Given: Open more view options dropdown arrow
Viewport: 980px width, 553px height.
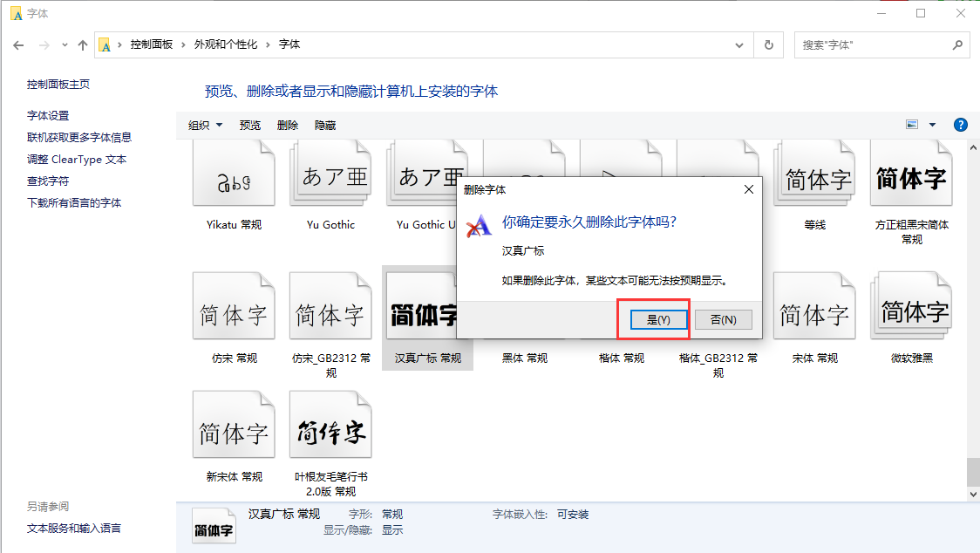Looking at the screenshot, I should tap(933, 125).
